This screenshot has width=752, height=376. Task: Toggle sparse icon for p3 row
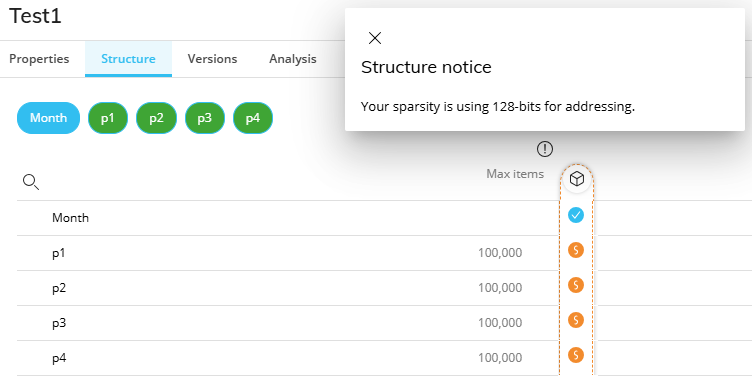(x=576, y=320)
